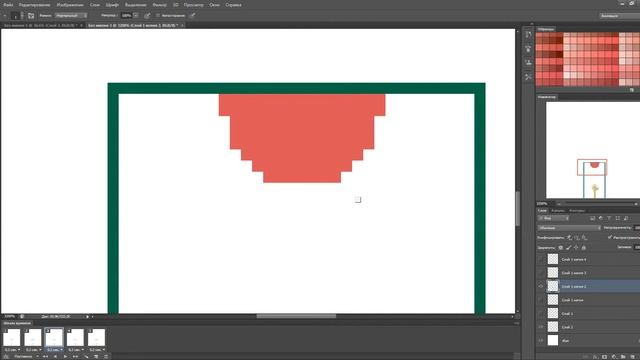Play the frame animation
The image size is (640, 360).
point(65,356)
